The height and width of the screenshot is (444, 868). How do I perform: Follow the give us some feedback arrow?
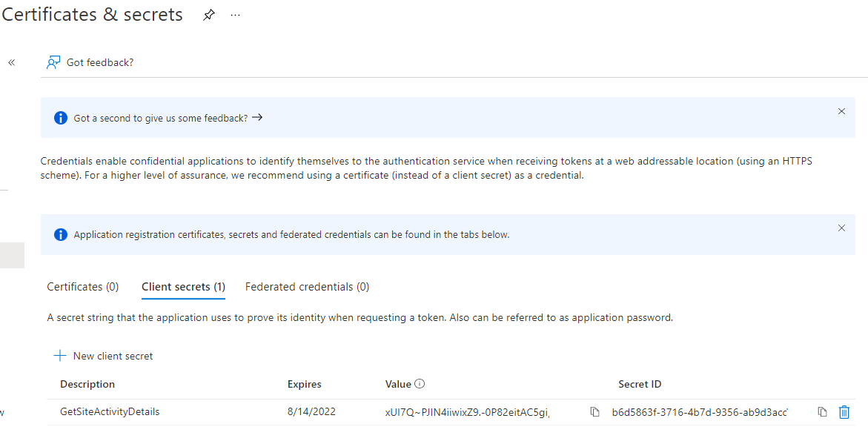pyautogui.click(x=257, y=117)
